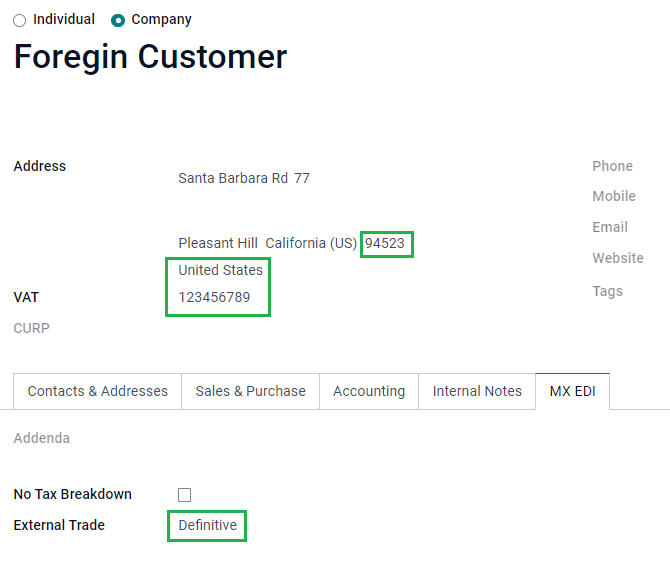
Task: Click the Foregin Customer name field
Action: 150,57
